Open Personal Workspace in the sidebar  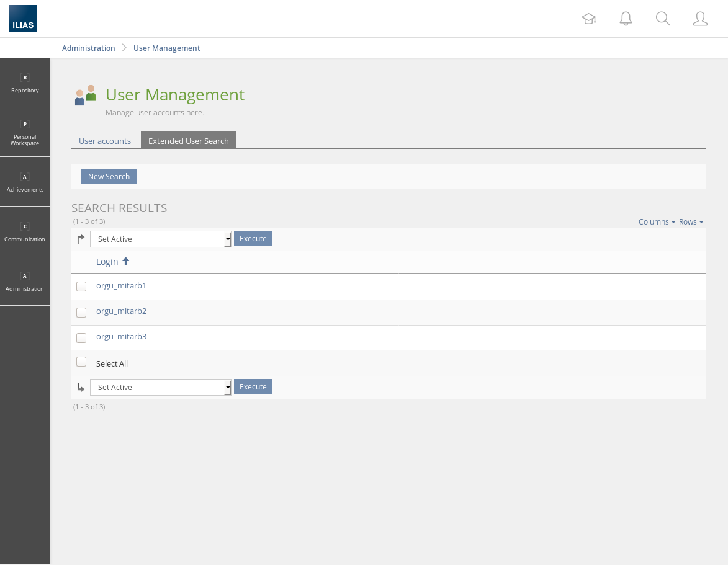click(x=25, y=132)
